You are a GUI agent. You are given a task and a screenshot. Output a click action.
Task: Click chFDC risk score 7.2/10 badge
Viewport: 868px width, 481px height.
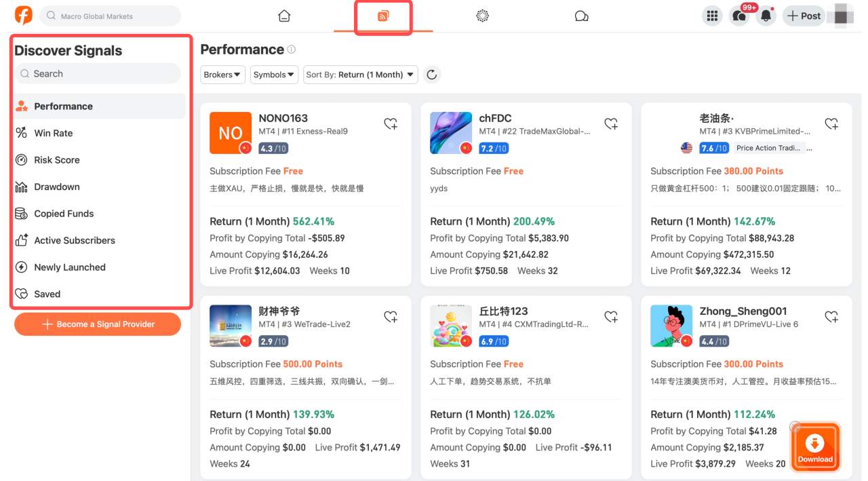(494, 149)
